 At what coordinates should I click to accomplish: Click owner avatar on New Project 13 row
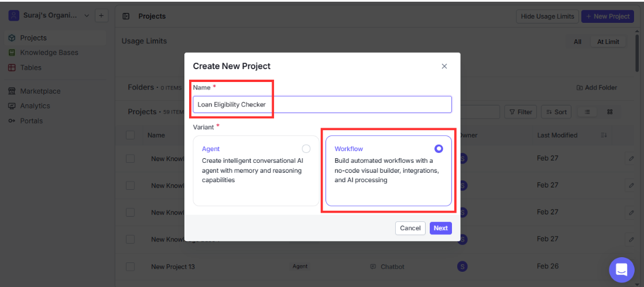(x=463, y=266)
